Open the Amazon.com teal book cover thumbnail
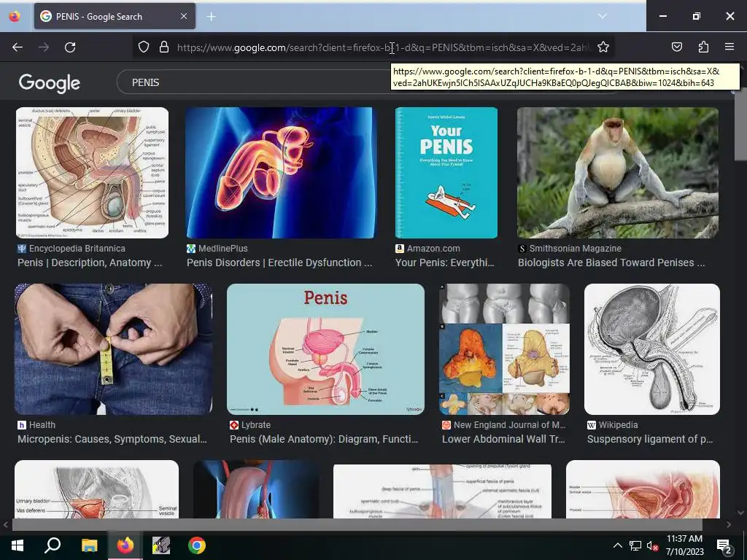 click(x=446, y=173)
